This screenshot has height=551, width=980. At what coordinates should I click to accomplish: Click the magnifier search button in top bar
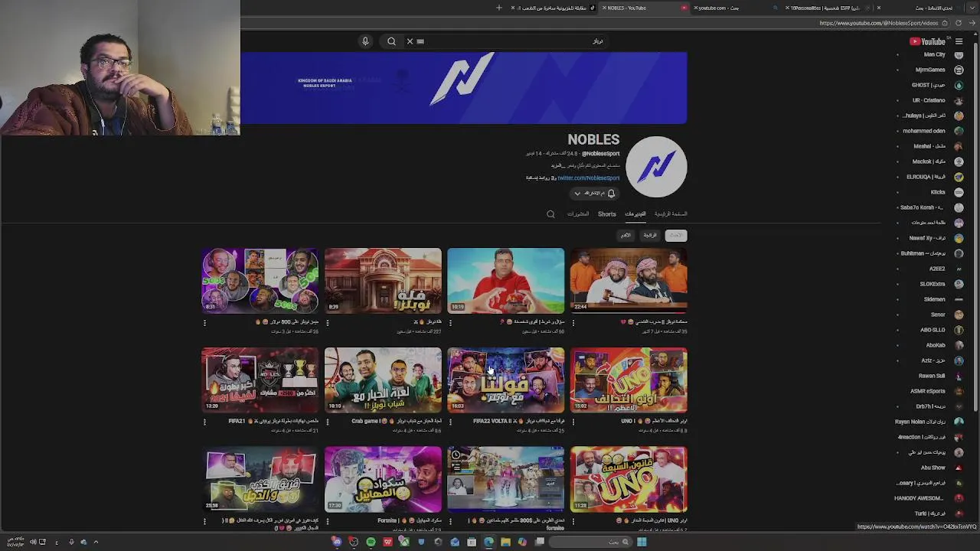pos(391,41)
